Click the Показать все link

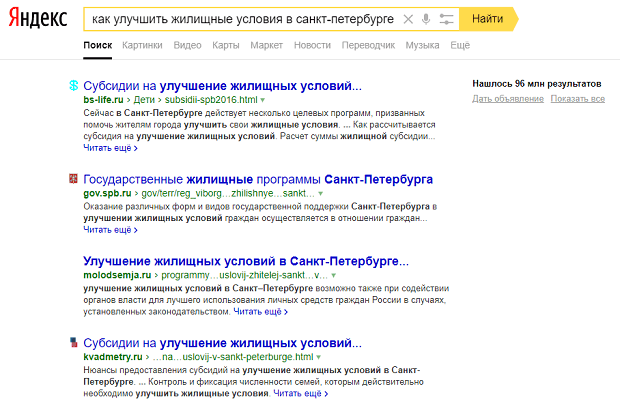578,99
